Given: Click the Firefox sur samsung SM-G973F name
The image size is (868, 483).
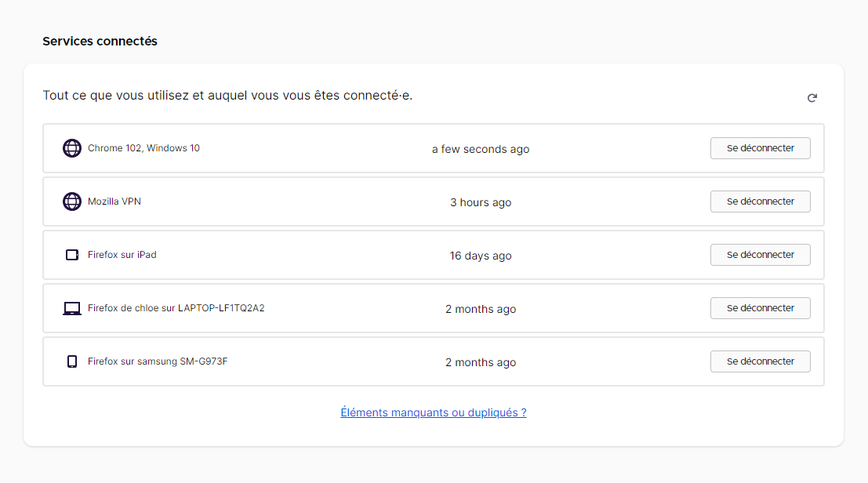Looking at the screenshot, I should coord(158,361).
